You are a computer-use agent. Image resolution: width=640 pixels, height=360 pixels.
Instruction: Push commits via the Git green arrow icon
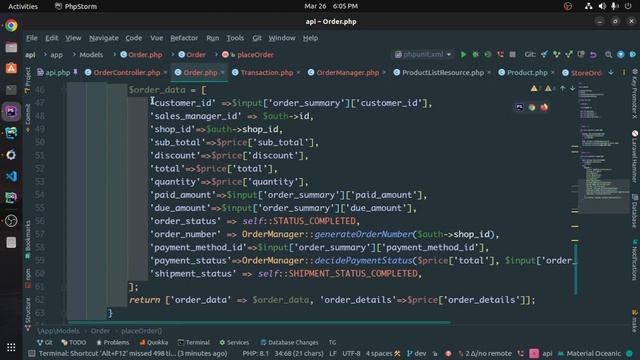(569, 55)
